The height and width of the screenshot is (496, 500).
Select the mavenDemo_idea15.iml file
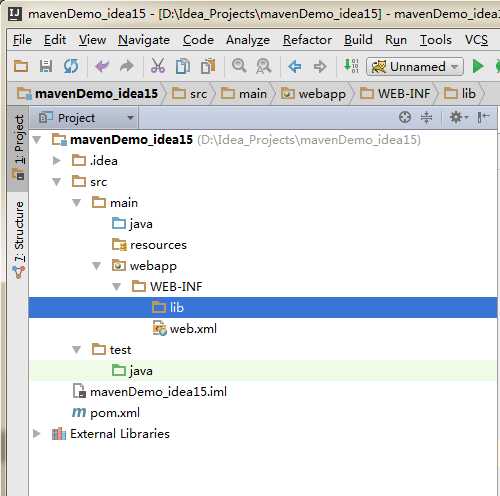point(150,392)
